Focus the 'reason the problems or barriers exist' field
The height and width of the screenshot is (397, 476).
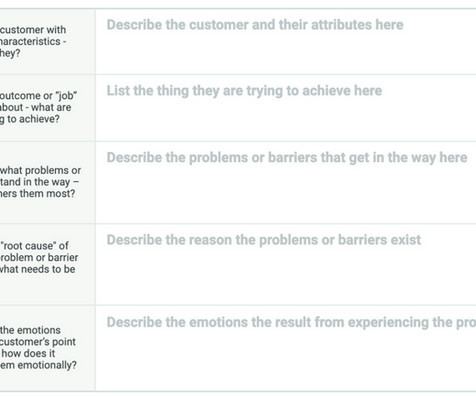(286, 264)
